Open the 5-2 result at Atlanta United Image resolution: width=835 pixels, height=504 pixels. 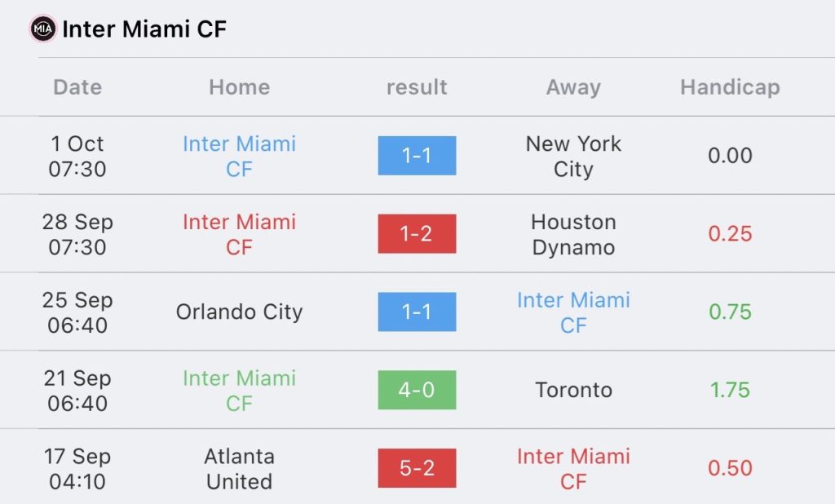[x=417, y=468]
